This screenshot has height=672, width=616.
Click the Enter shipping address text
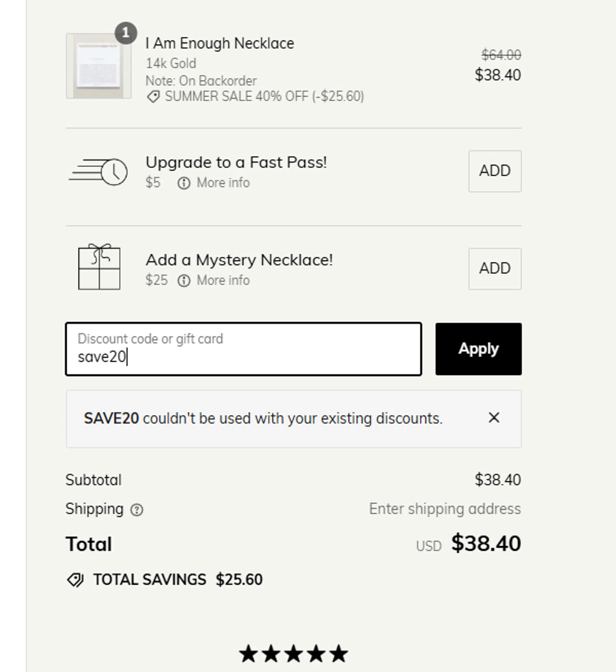coord(445,509)
